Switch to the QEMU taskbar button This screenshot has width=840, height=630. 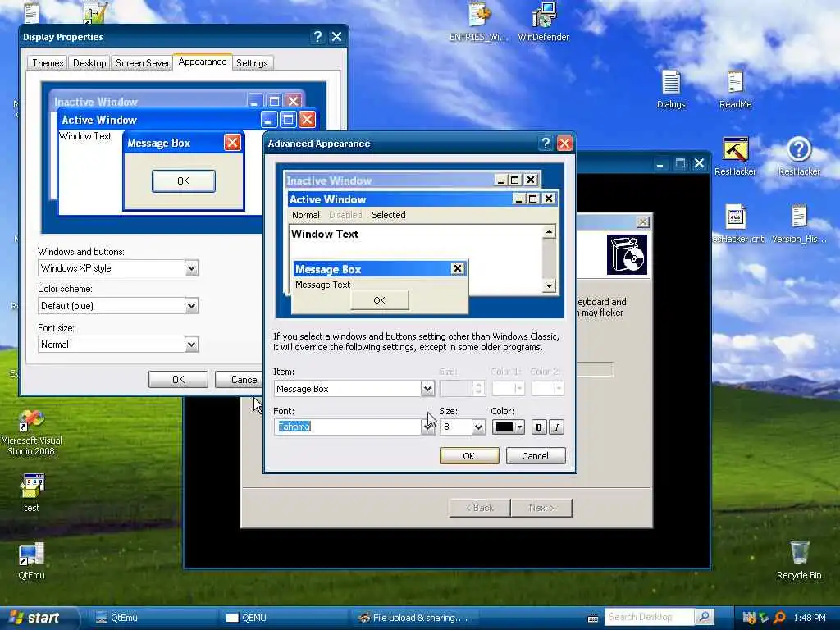[282, 618]
